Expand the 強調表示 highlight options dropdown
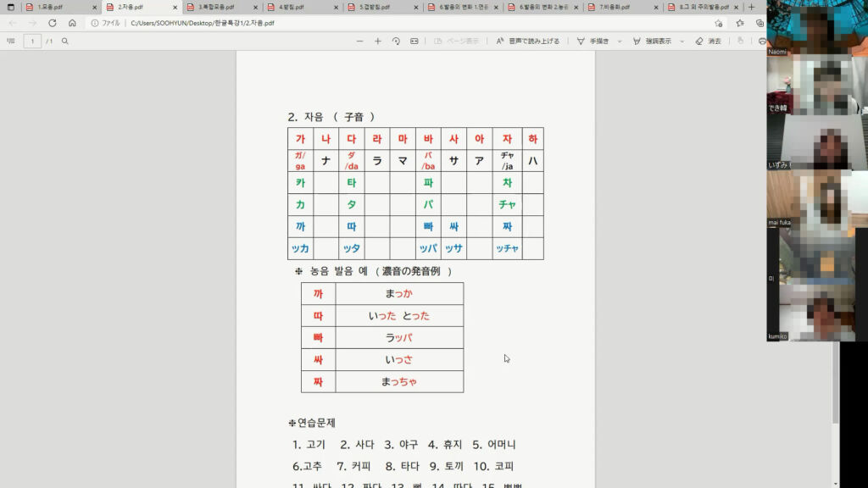The image size is (868, 488). click(x=682, y=41)
